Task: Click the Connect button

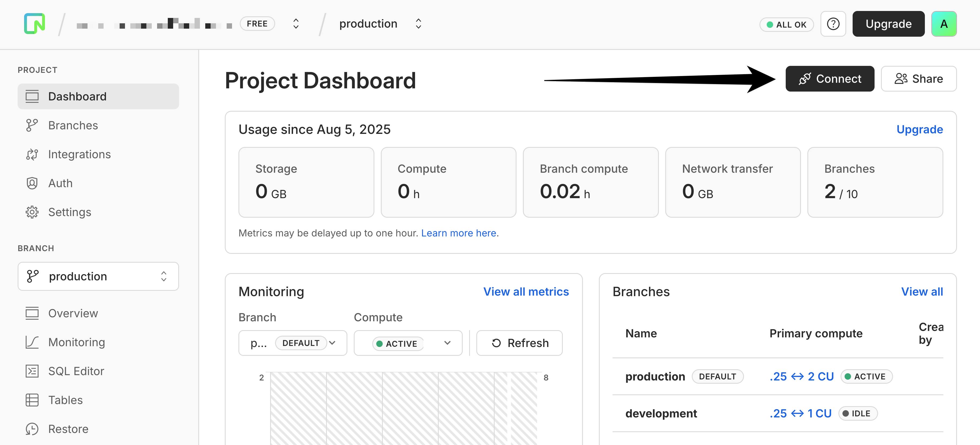Action: tap(830, 79)
